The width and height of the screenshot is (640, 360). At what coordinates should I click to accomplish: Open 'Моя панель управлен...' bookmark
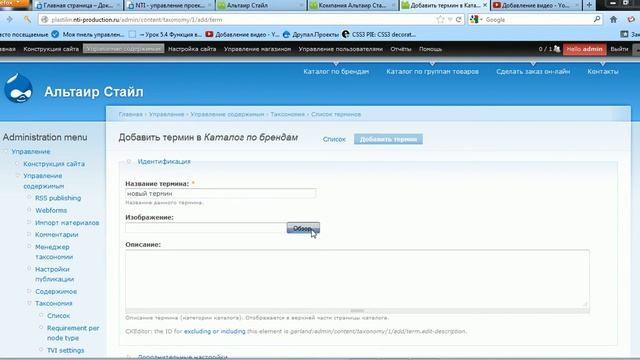(x=88, y=35)
